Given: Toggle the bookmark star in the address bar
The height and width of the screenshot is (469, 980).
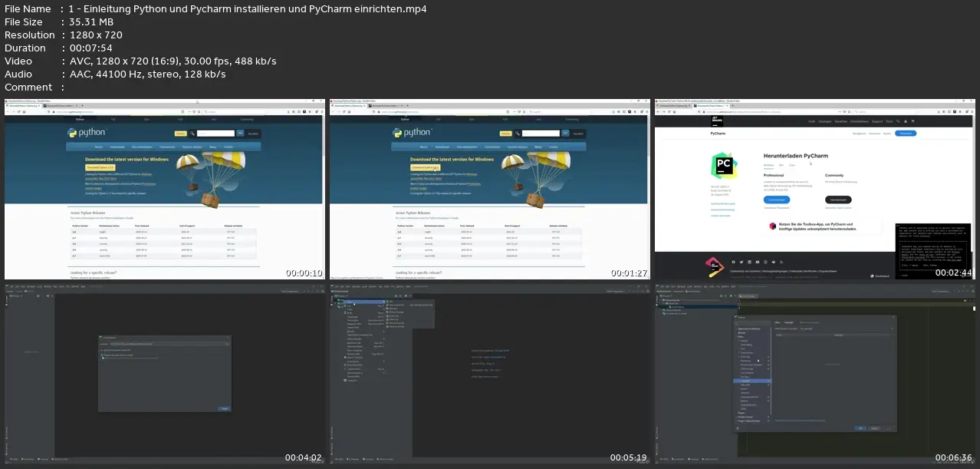Looking at the screenshot, I should click(x=199, y=111).
